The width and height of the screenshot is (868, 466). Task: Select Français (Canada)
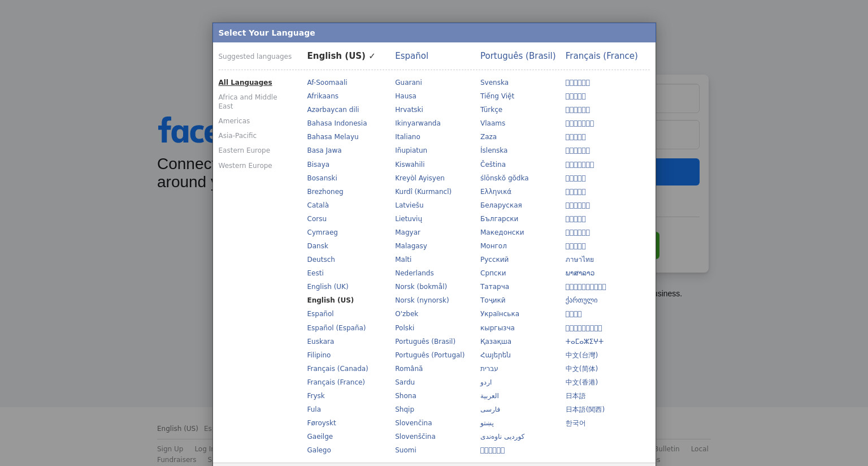click(x=337, y=369)
